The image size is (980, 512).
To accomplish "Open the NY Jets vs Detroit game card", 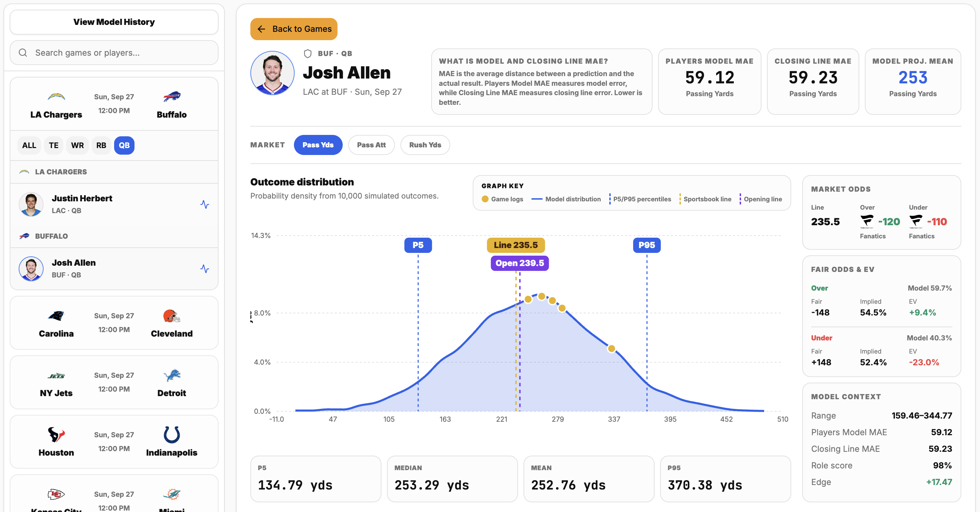I will pyautogui.click(x=114, y=382).
